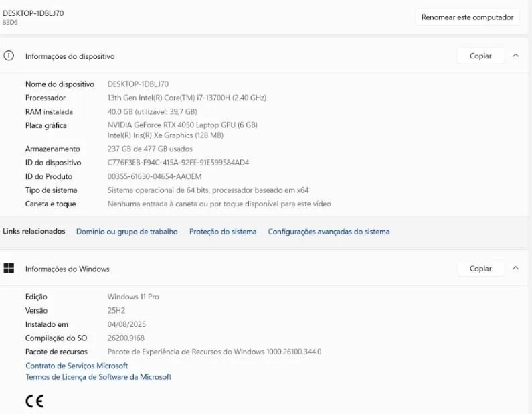This screenshot has height=414, width=532.
Task: Click the RAM instalada label
Action: (49, 111)
